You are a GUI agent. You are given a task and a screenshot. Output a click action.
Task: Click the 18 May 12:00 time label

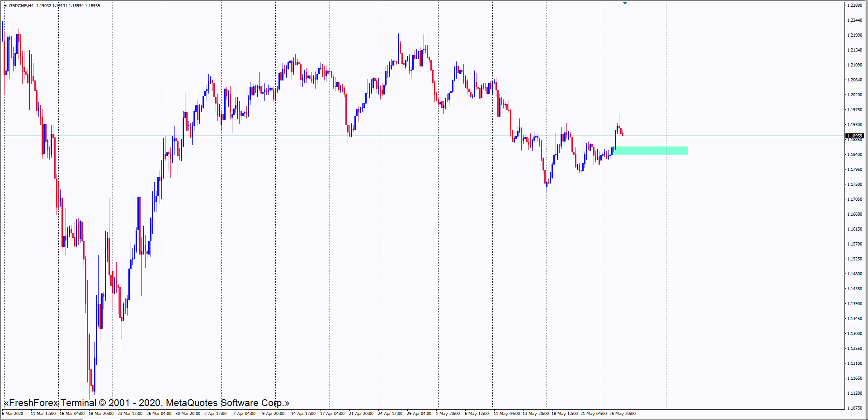coord(565,414)
